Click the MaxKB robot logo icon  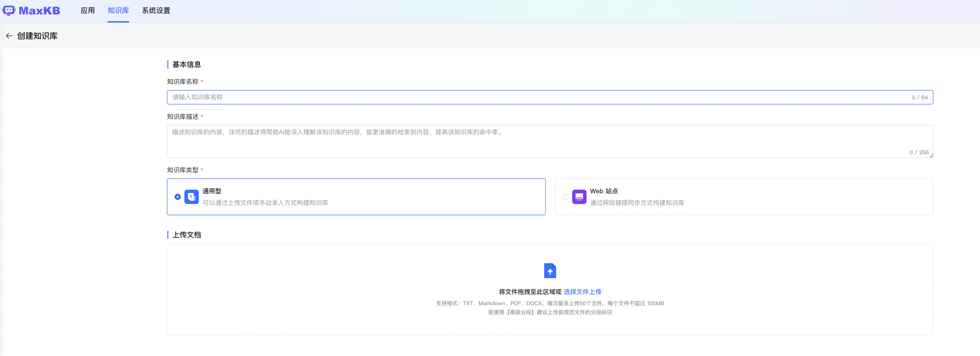coord(9,10)
